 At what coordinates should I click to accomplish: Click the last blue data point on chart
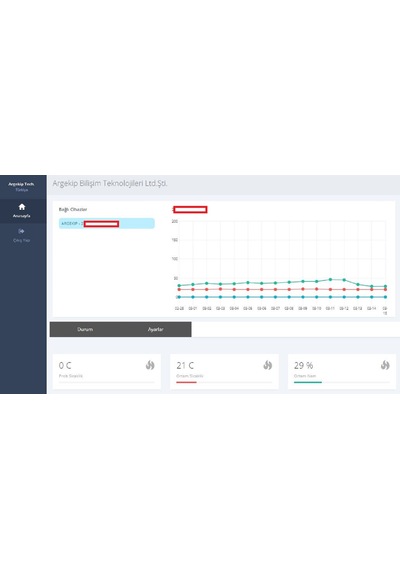click(x=385, y=297)
